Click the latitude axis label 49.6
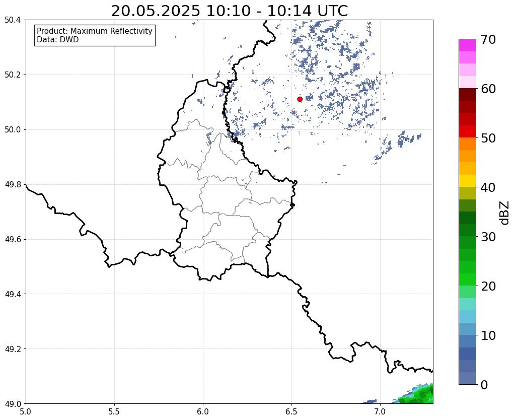515x420 pixels. coord(13,240)
